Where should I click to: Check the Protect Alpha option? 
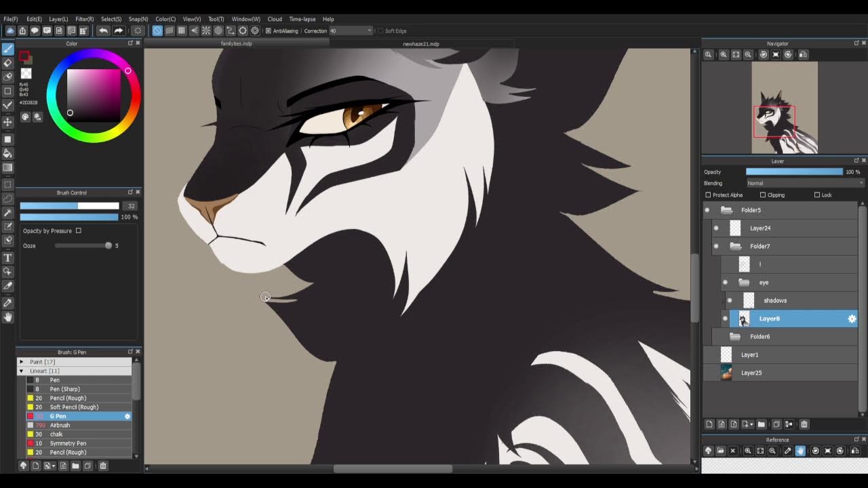(708, 195)
